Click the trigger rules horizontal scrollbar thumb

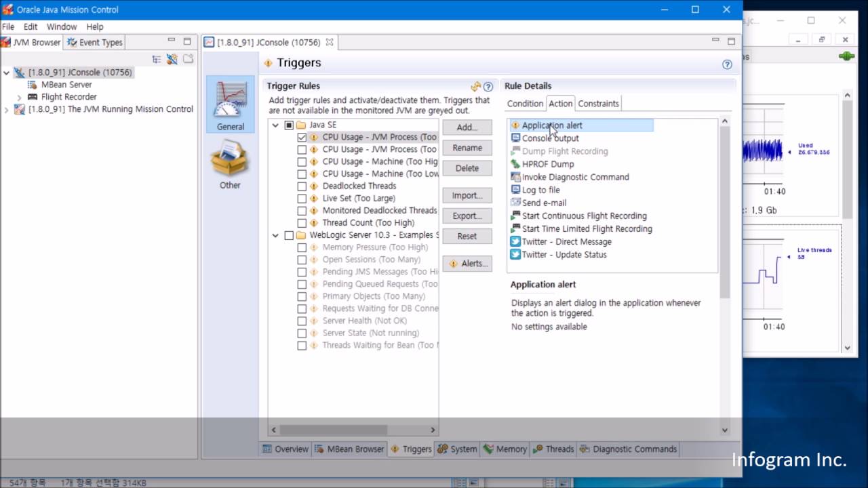pos(333,430)
